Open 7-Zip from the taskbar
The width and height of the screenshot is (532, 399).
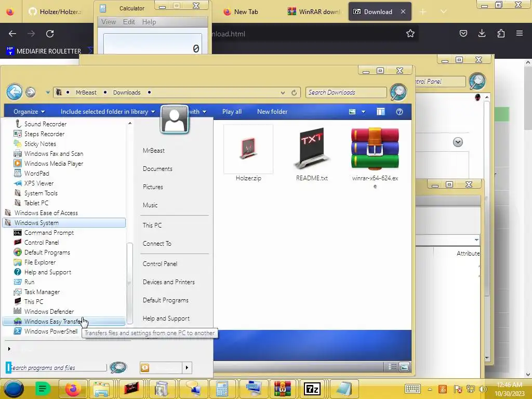point(312,389)
